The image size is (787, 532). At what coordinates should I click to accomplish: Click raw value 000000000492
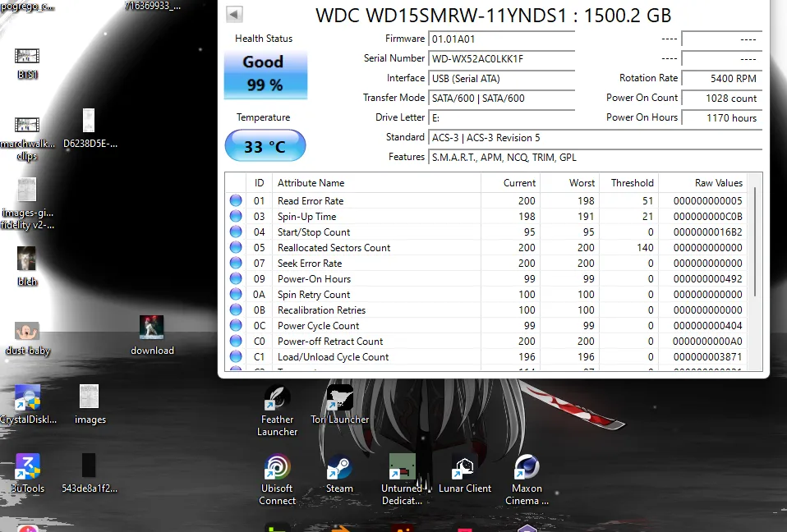[707, 279]
